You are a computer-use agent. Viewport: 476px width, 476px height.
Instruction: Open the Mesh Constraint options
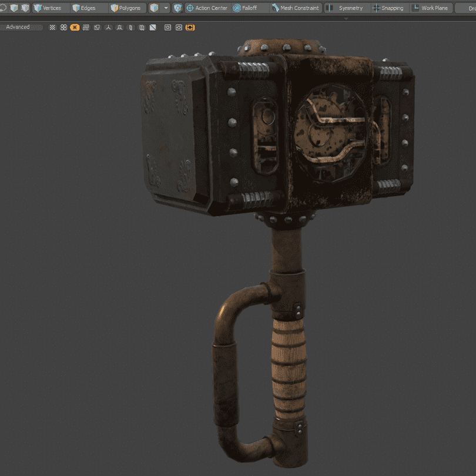coord(296,8)
